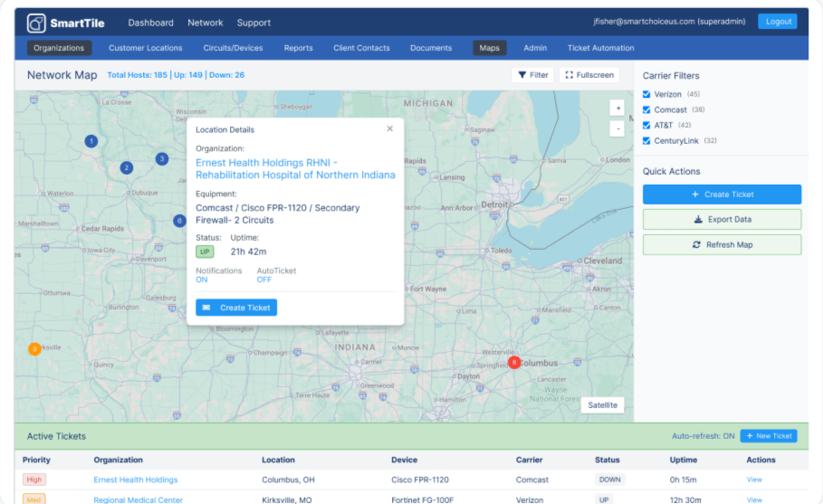Click the orange map marker near Kirksville
The width and height of the screenshot is (823, 504).
click(x=34, y=348)
